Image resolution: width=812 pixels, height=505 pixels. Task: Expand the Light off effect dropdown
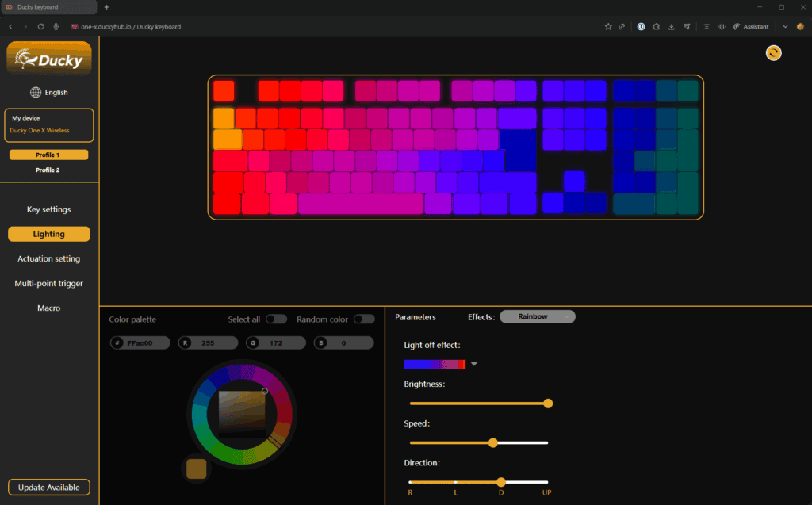tap(474, 364)
